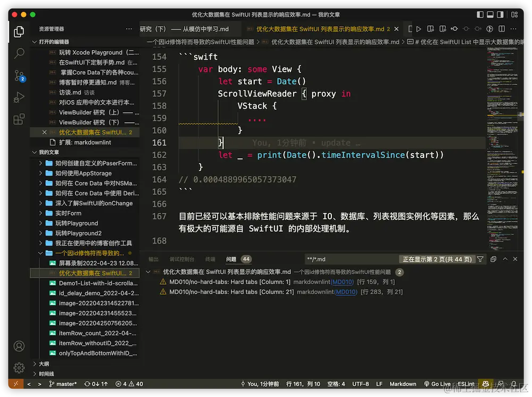Click breadcrumb 一个因id修饰符而导致的SwiftUI性能问题
Viewport: 532px width, 397px height.
pos(200,42)
